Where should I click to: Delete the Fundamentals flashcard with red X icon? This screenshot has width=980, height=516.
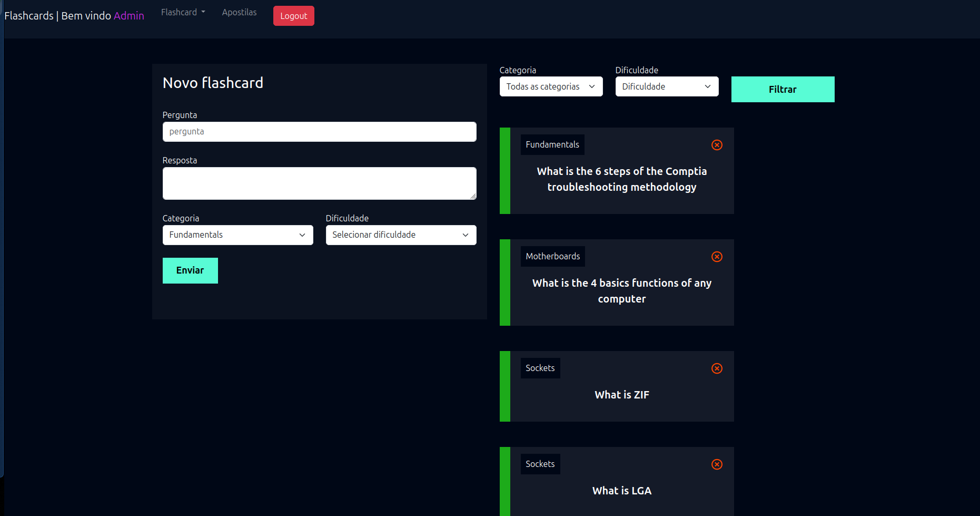717,145
